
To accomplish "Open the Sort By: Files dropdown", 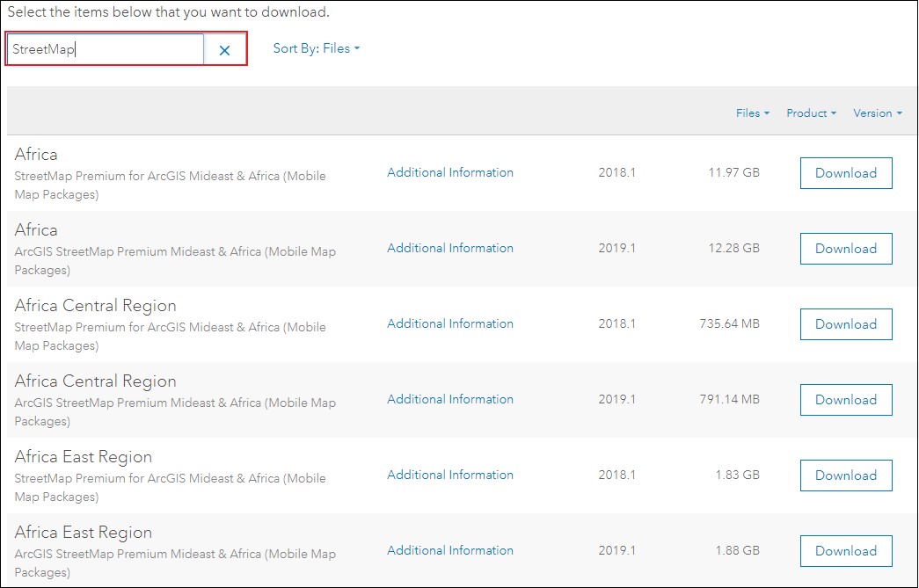I will point(317,48).
